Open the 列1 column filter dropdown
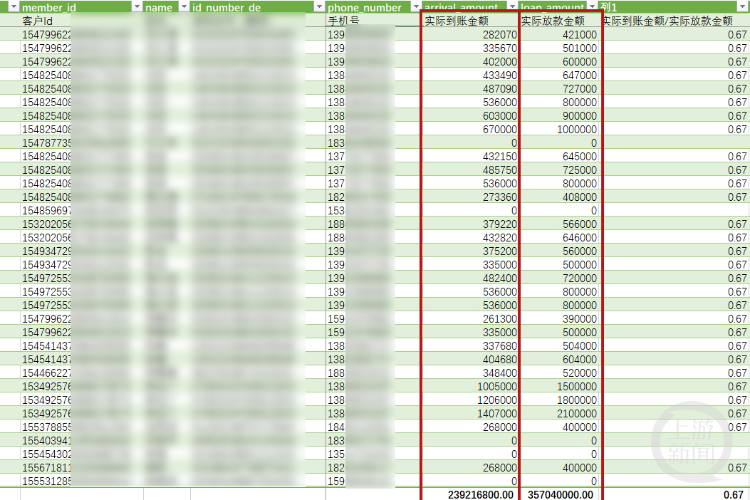This screenshot has height=500, width=750. coord(744,7)
